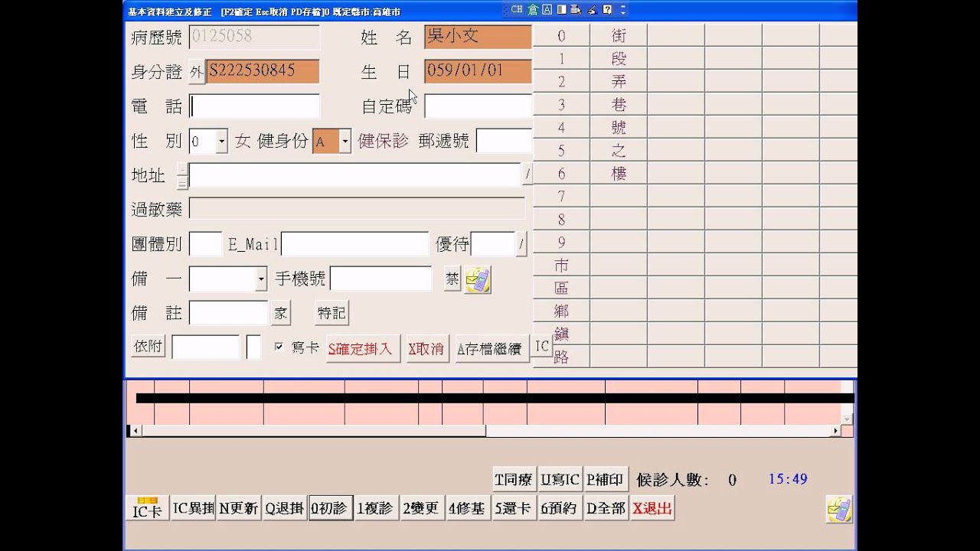Click X取消 button
Screen dimensions: 980x551
pyautogui.click(x=426, y=348)
